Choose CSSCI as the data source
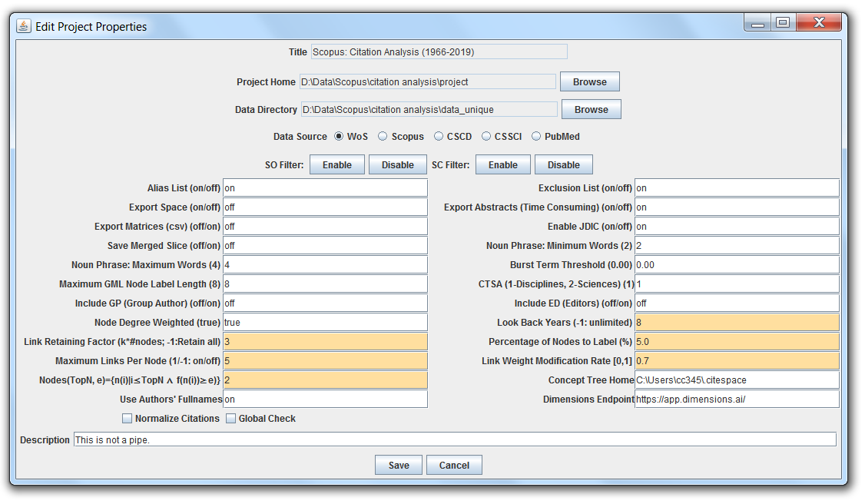This screenshot has width=865, height=504. 486,136
